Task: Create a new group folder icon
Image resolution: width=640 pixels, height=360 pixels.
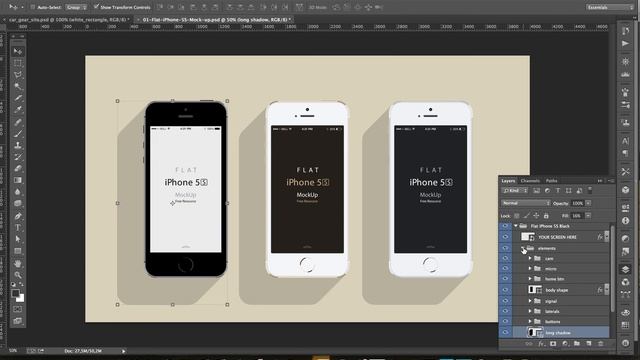Action: 577,344
